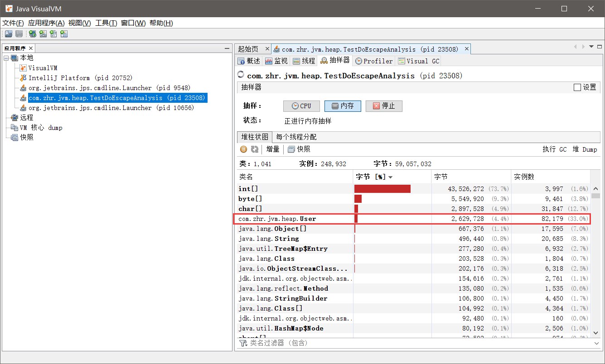
Task: Collapse the 本地 tree node
Action: click(x=6, y=58)
